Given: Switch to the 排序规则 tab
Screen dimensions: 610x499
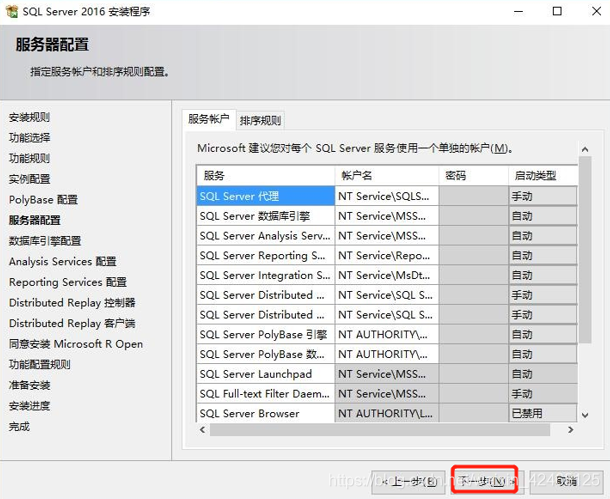Looking at the screenshot, I should pyautogui.click(x=260, y=121).
